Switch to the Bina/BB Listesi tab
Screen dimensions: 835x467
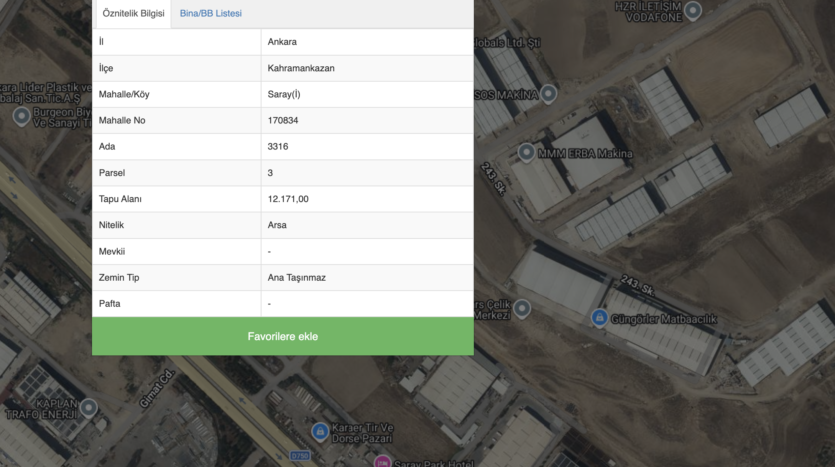tap(210, 14)
